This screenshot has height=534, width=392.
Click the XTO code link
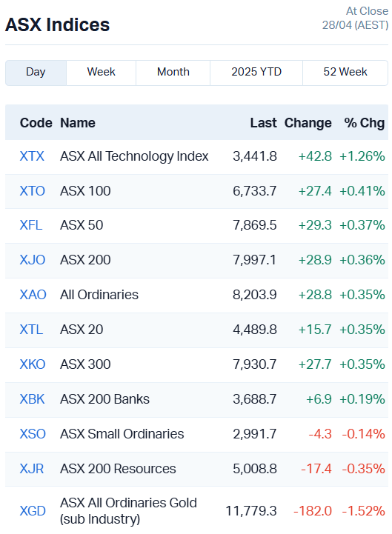point(33,191)
